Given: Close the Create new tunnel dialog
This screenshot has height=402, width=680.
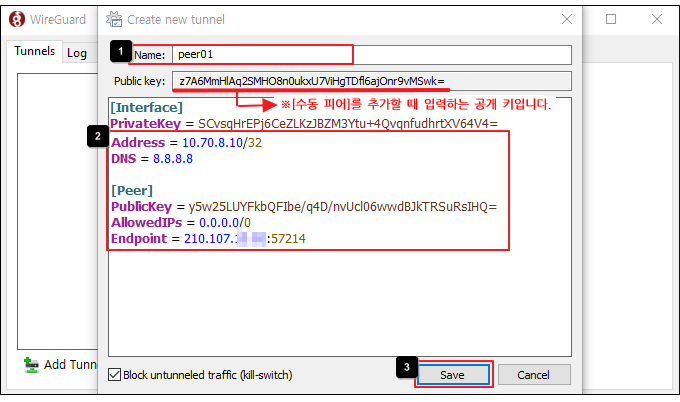Looking at the screenshot, I should coord(566,19).
